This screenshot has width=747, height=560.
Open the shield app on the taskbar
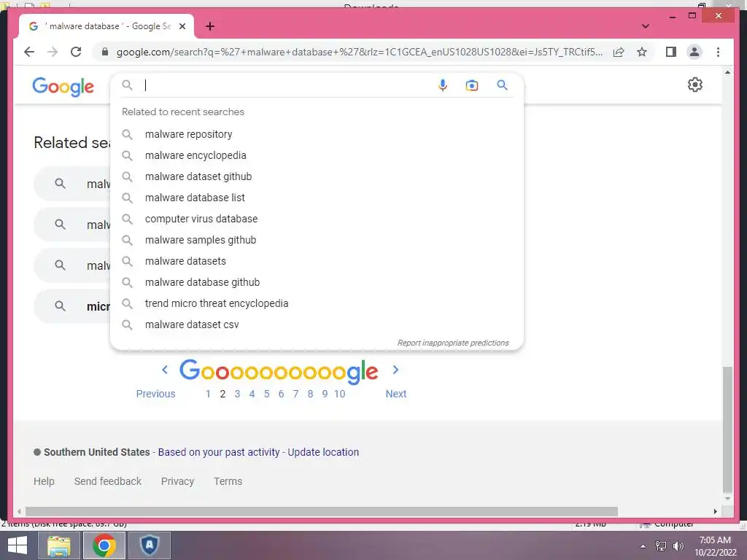point(150,545)
